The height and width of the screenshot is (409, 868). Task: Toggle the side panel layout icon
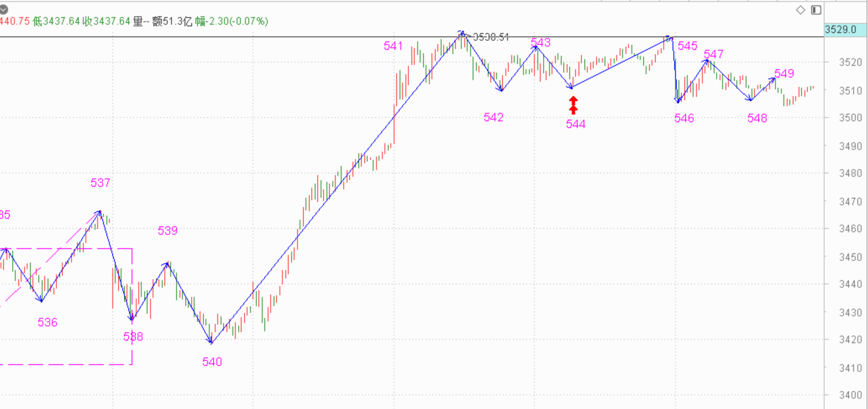click(816, 10)
